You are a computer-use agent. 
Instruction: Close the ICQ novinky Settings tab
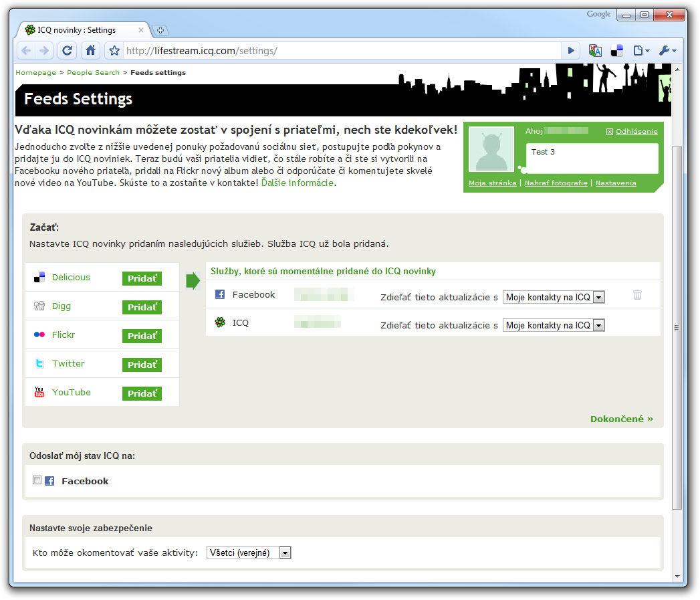(x=141, y=30)
